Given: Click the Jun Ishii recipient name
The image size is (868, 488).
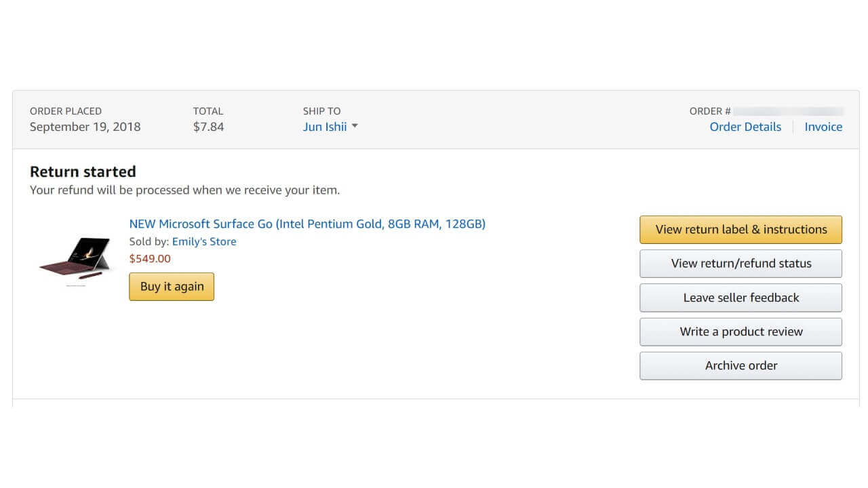Looking at the screenshot, I should [325, 127].
